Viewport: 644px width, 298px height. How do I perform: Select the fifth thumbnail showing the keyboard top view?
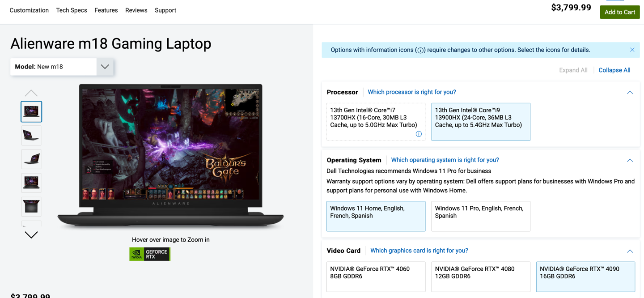click(31, 207)
